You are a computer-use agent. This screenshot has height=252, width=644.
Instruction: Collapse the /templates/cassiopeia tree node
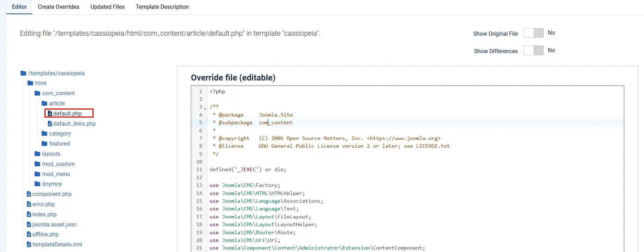(x=56, y=73)
